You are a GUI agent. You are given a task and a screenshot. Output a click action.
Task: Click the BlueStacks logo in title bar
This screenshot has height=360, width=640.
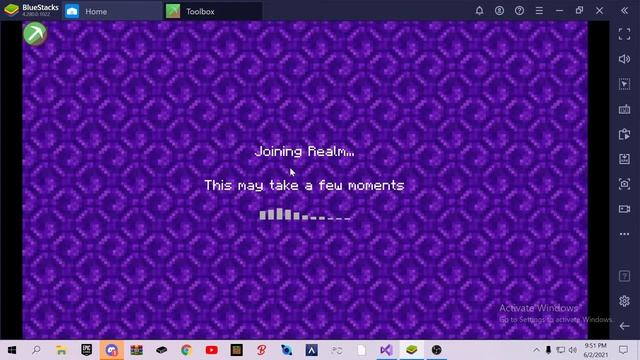[x=11, y=10]
